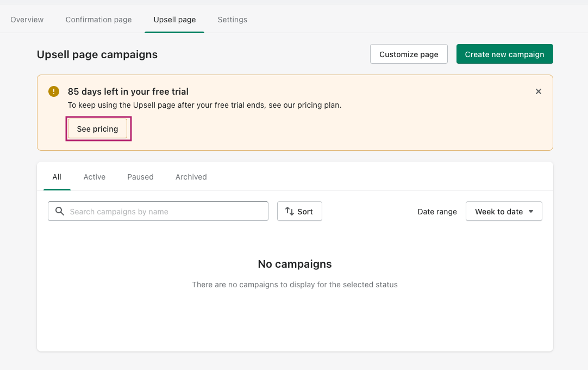
Task: View Archived campaigns tab
Action: pyautogui.click(x=191, y=177)
